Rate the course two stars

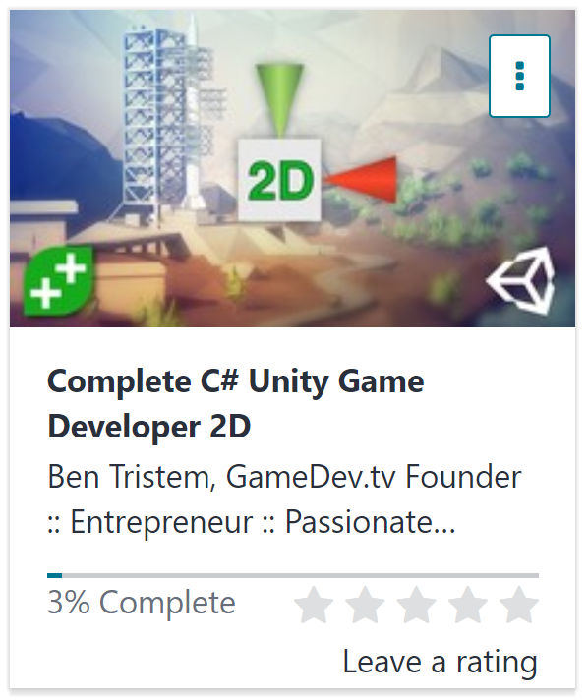click(x=365, y=605)
